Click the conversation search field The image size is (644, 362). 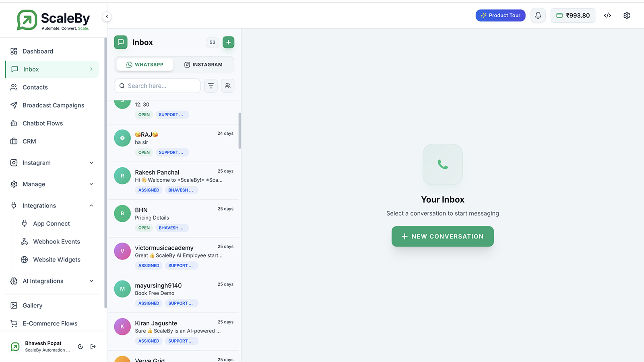[157, 86]
